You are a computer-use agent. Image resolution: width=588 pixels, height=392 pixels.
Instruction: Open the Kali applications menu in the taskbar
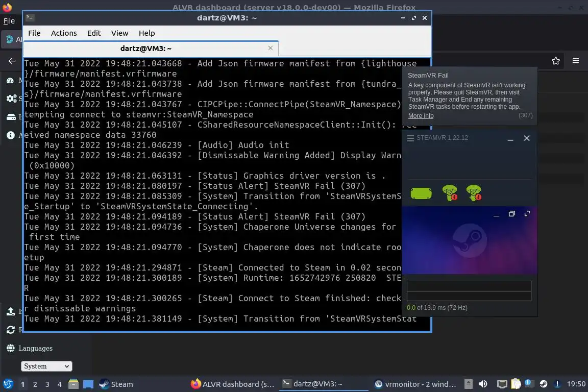[x=8, y=384]
